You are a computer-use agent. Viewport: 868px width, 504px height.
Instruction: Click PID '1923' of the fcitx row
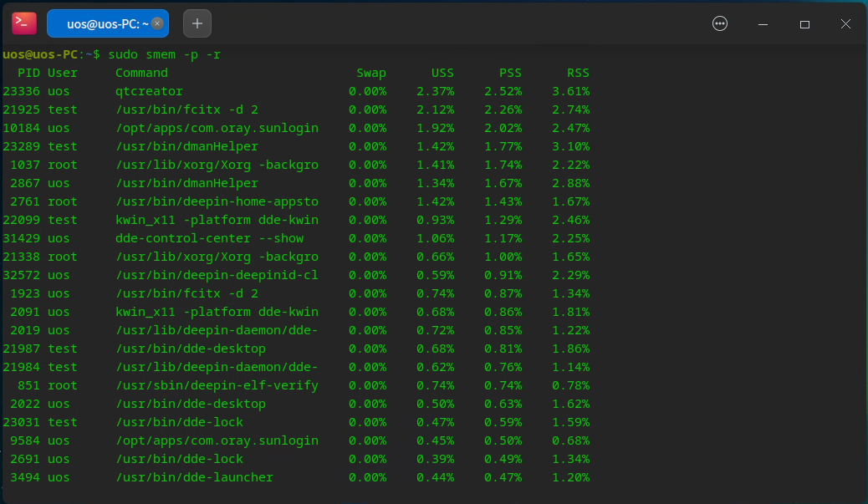coord(25,293)
